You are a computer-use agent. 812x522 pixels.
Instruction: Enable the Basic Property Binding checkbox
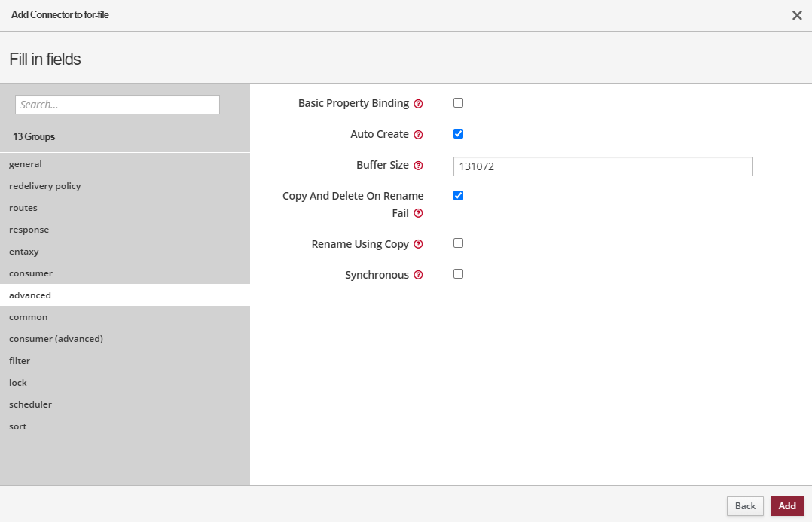tap(458, 103)
